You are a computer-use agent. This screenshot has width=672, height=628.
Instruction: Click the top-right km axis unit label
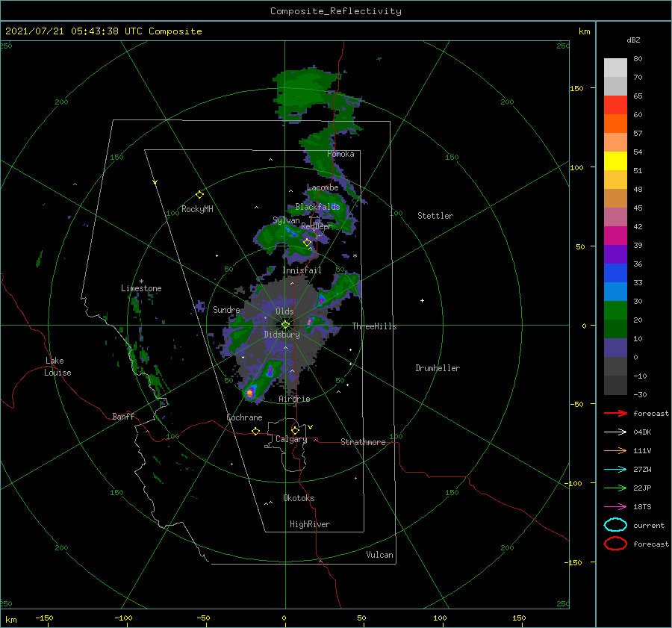pos(584,31)
